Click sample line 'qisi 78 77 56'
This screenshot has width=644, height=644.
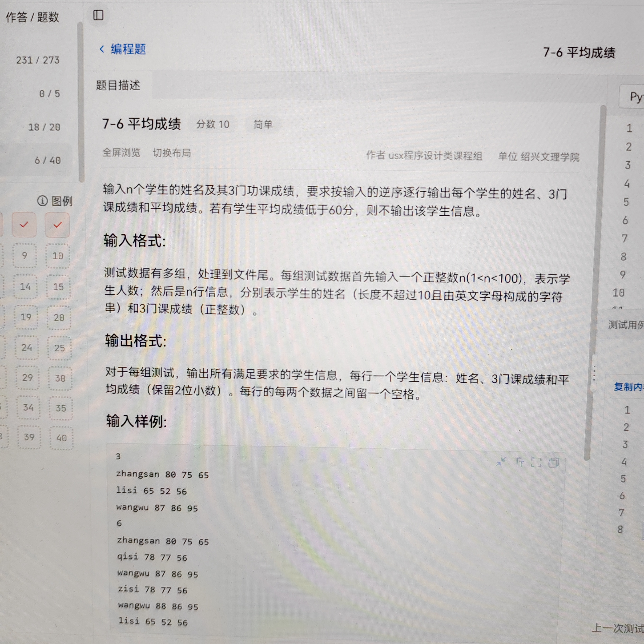pyautogui.click(x=152, y=557)
